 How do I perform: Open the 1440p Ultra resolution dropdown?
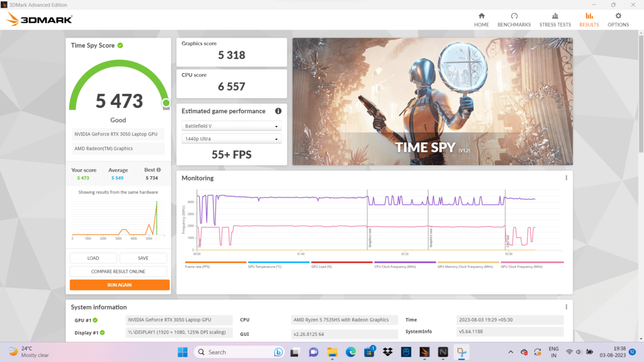pyautogui.click(x=231, y=139)
